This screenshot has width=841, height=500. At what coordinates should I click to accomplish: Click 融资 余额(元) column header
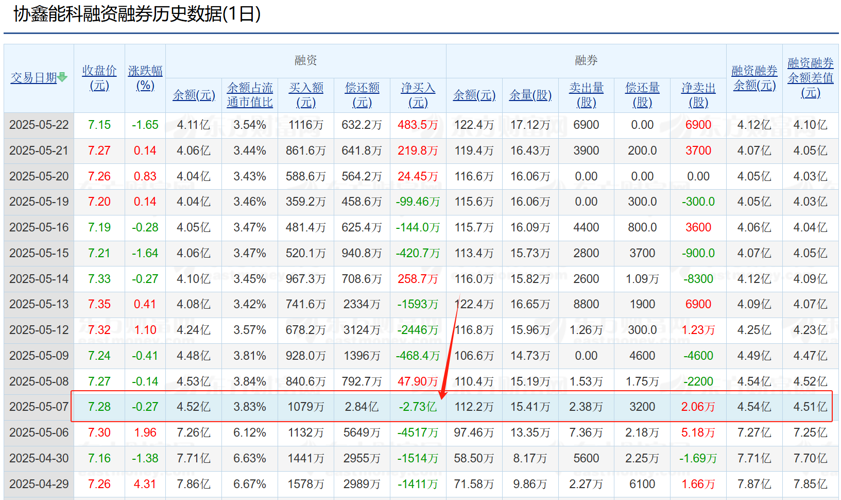(x=194, y=95)
